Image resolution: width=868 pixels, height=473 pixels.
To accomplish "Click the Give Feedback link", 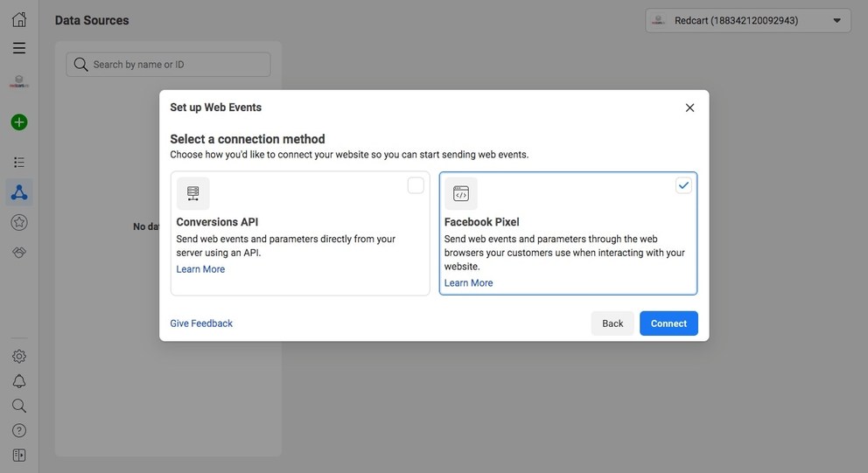I will tap(201, 323).
